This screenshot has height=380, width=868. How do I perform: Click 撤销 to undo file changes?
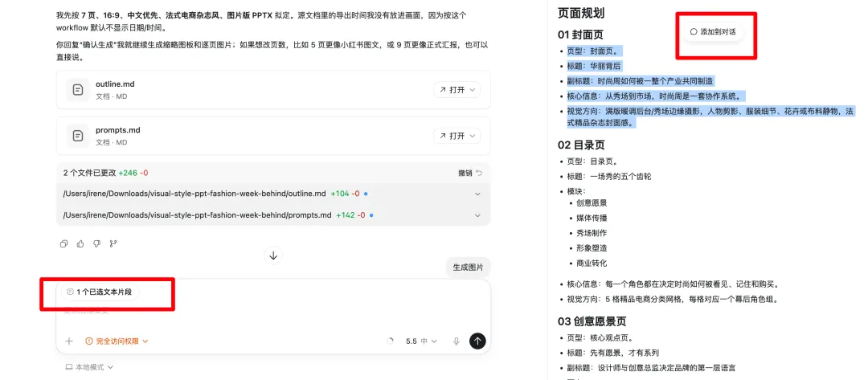(x=469, y=173)
